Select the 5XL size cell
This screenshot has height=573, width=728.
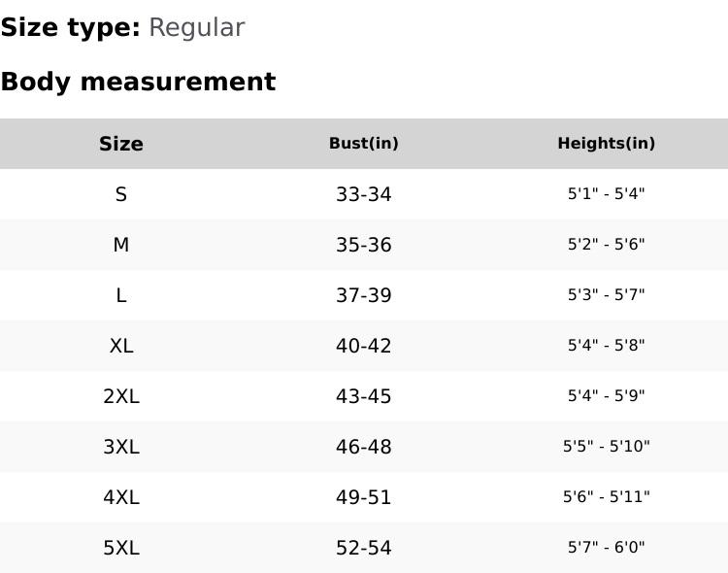(x=121, y=548)
